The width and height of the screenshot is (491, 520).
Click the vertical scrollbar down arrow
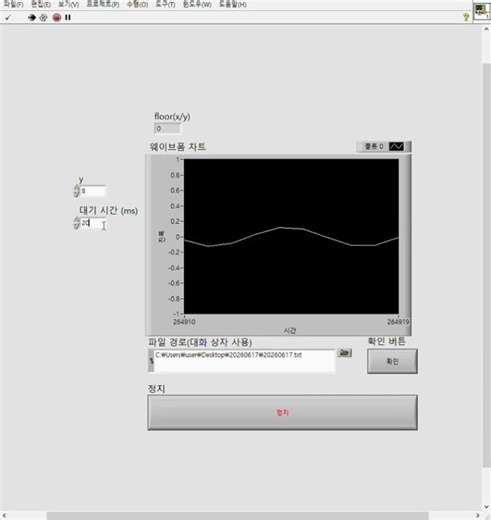pos(486,507)
